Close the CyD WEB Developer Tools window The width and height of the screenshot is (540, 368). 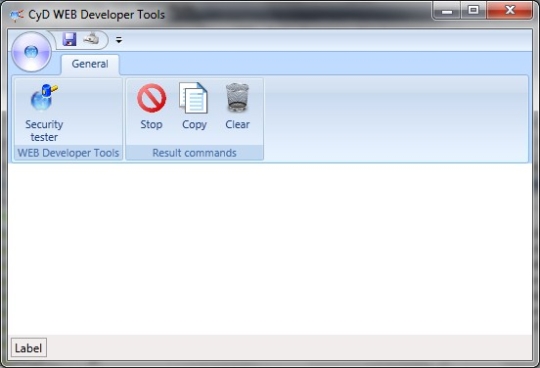point(509,11)
